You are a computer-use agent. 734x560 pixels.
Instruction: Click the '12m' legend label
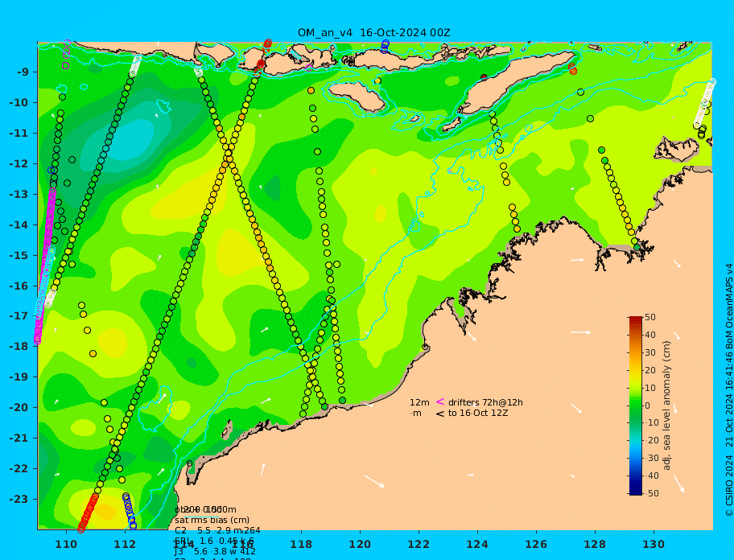click(419, 402)
